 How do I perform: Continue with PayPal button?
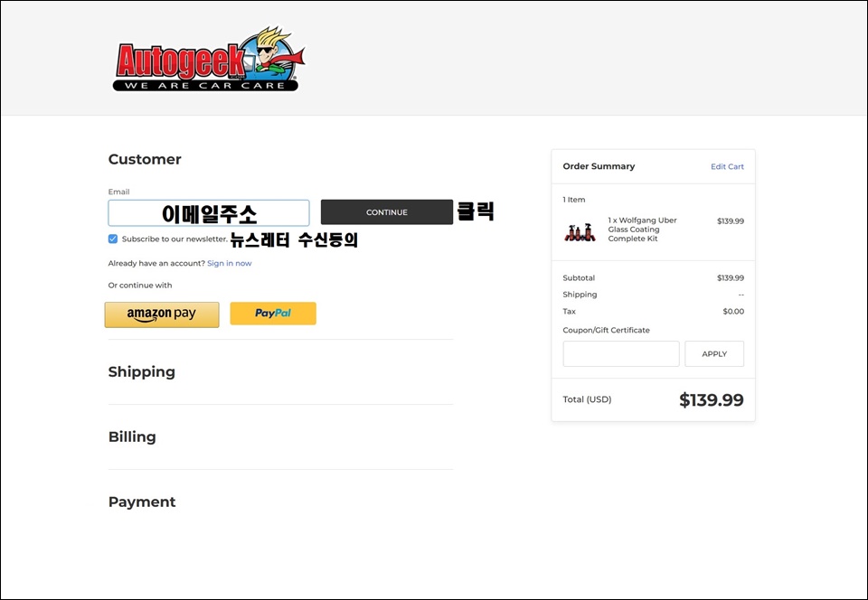pyautogui.click(x=273, y=314)
